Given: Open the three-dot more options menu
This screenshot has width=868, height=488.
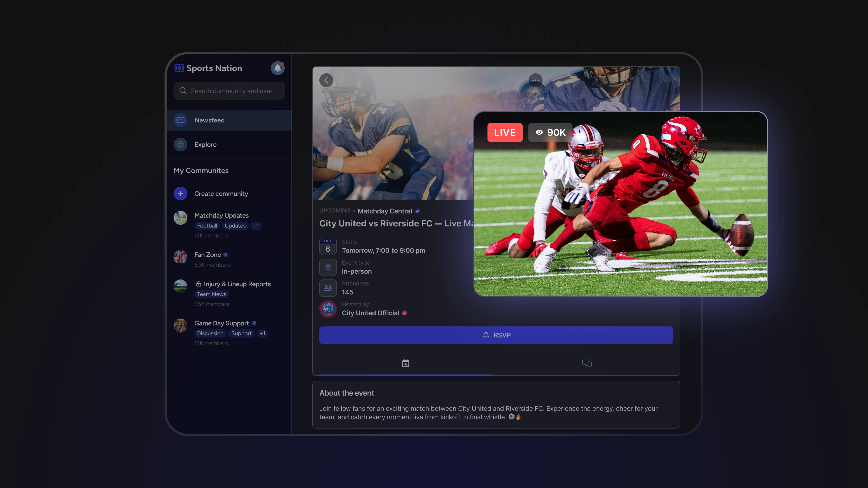Looking at the screenshot, I should [535, 80].
